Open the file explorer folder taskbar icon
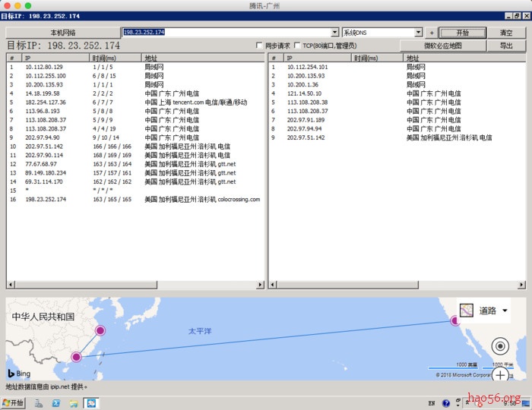This screenshot has height=410, width=532. coord(74,403)
